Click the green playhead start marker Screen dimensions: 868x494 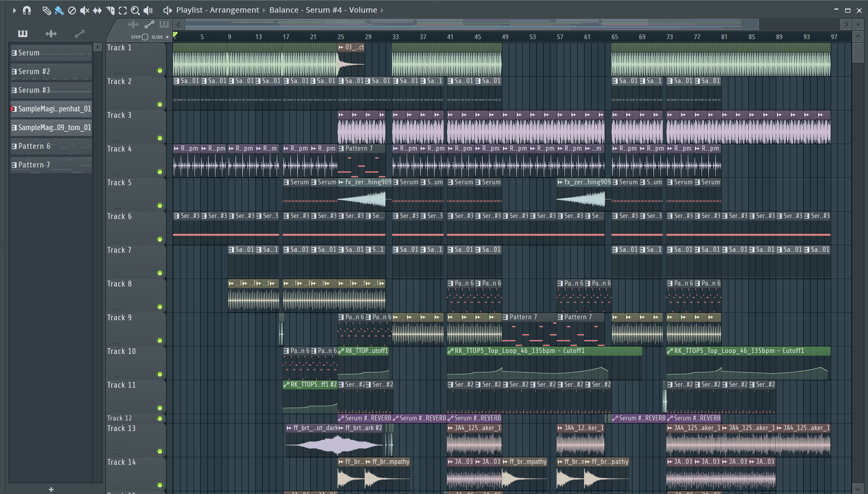175,35
